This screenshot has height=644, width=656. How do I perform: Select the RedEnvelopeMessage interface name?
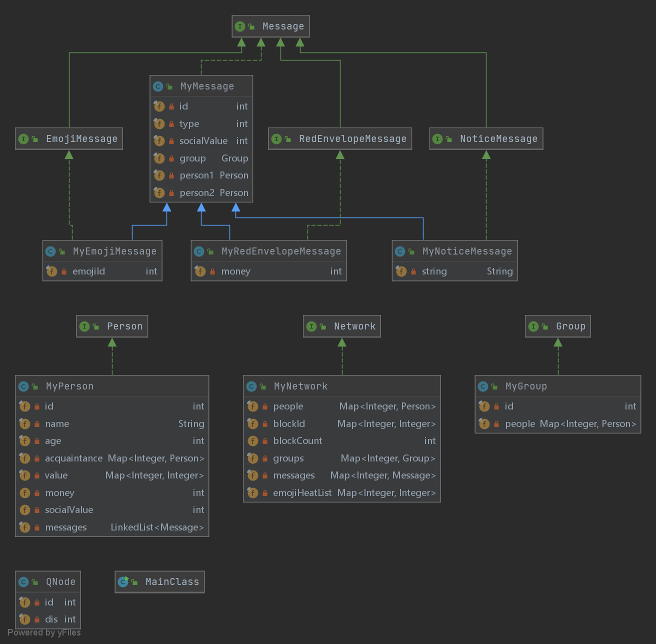pyautogui.click(x=353, y=139)
